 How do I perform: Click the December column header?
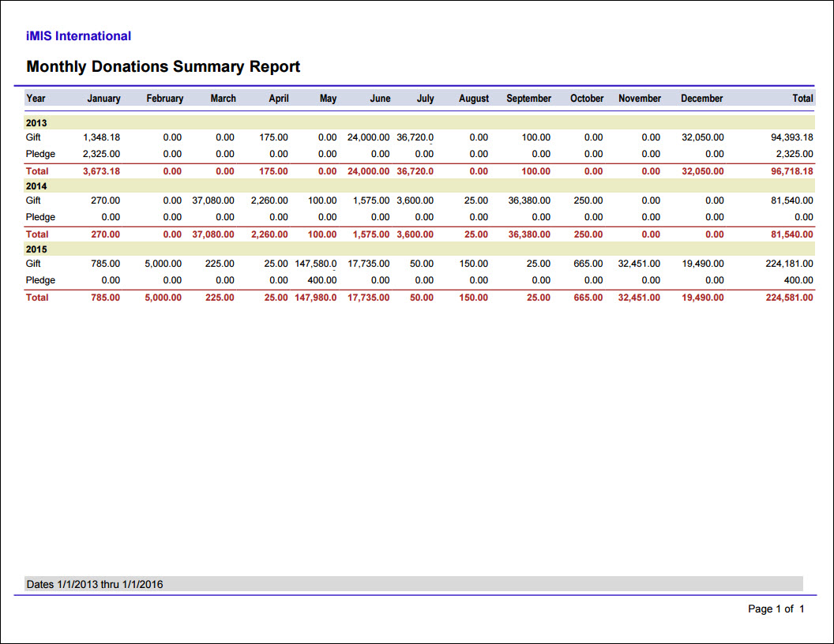pyautogui.click(x=701, y=99)
